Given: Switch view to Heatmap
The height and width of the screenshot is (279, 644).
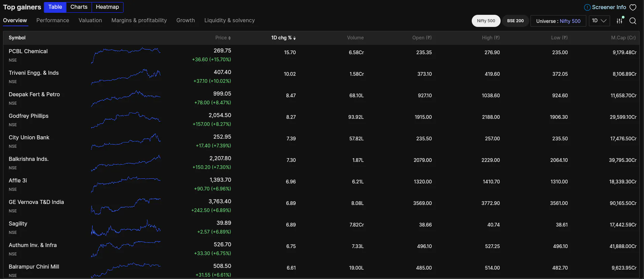Looking at the screenshot, I should tap(107, 7).
